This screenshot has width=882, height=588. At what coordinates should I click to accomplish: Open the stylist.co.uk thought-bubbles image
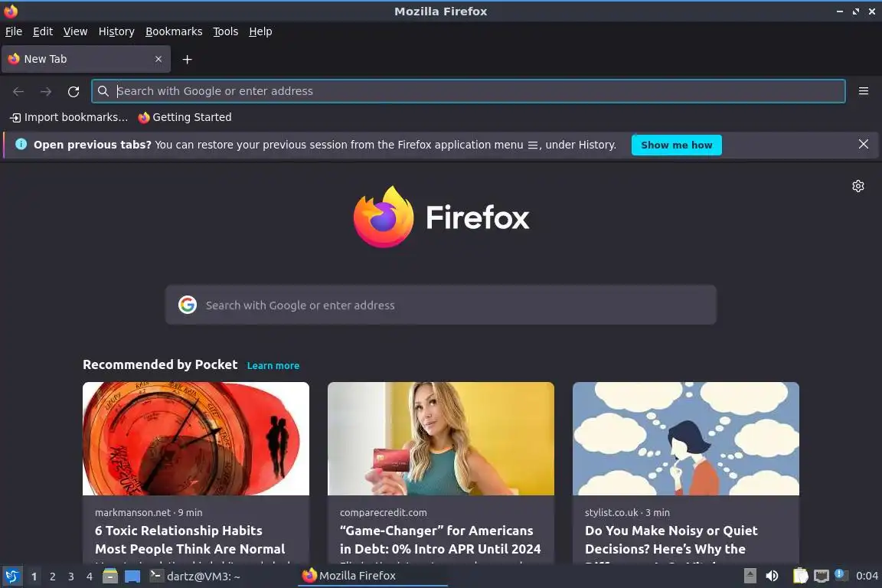(686, 439)
